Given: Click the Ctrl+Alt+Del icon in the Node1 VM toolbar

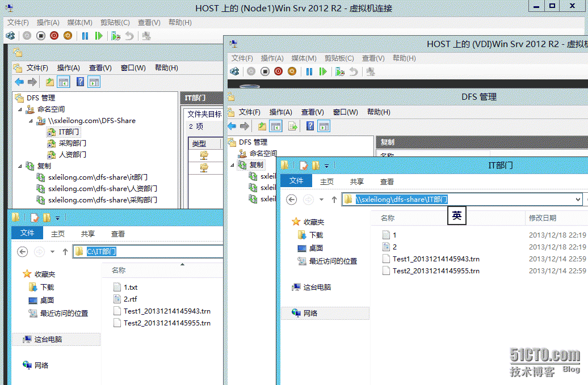Looking at the screenshot, I should 10,36.
